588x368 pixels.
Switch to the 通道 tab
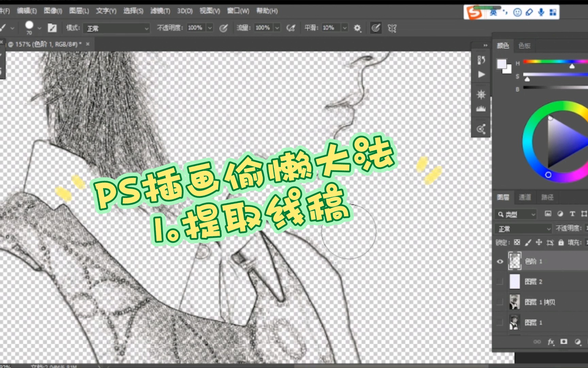click(x=525, y=197)
